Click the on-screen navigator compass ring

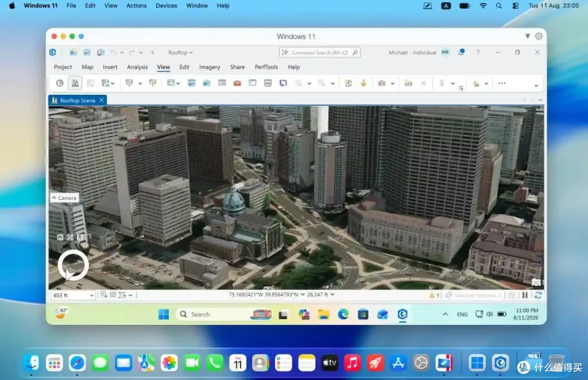[73, 265]
